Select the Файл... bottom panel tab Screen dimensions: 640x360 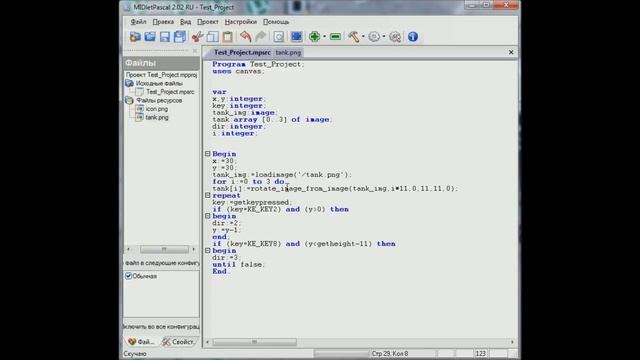(x=141, y=342)
